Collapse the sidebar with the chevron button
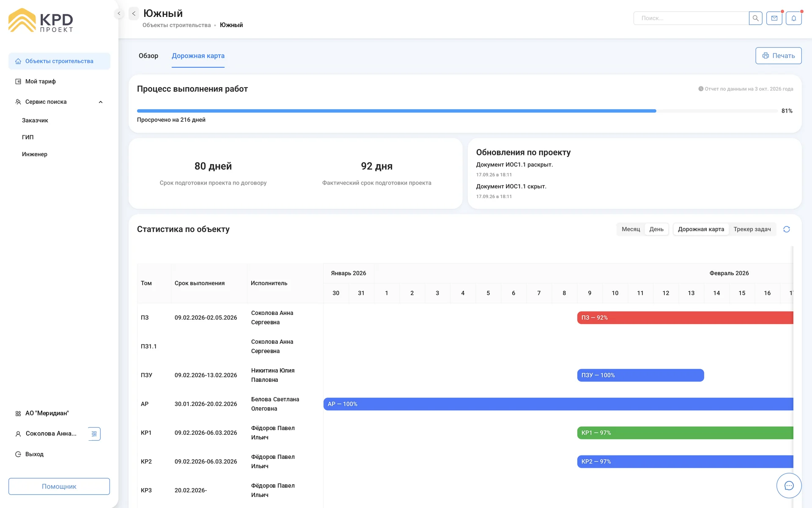The width and height of the screenshot is (812, 508). coord(119,14)
